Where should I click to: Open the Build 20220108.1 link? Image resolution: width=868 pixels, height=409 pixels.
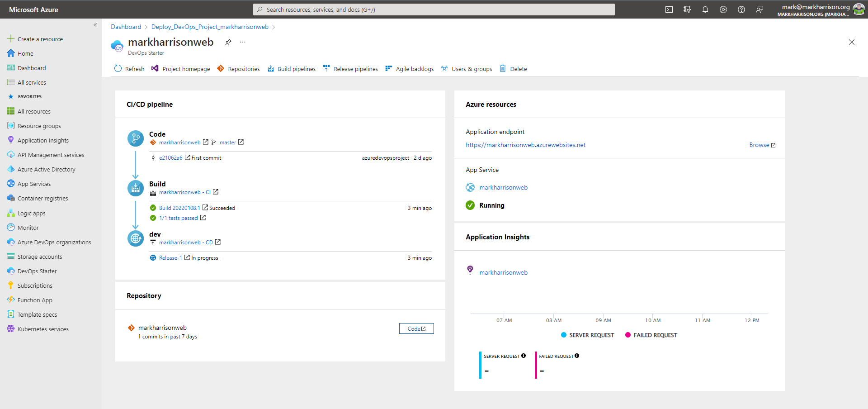click(x=179, y=208)
